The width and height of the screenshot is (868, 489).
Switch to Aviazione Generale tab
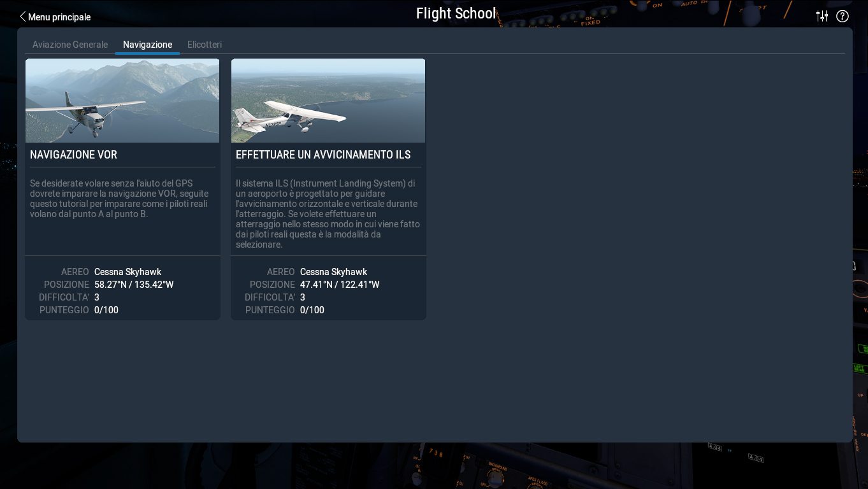tap(70, 45)
